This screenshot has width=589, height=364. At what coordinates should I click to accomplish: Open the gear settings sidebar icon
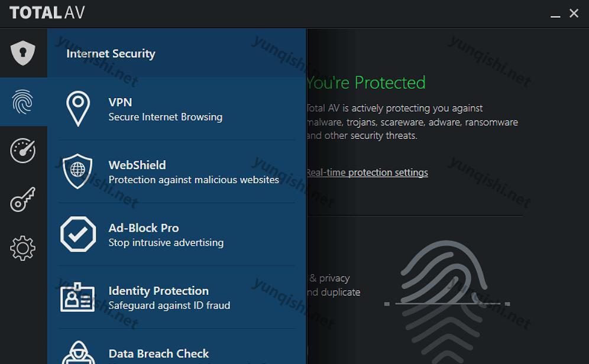click(23, 248)
